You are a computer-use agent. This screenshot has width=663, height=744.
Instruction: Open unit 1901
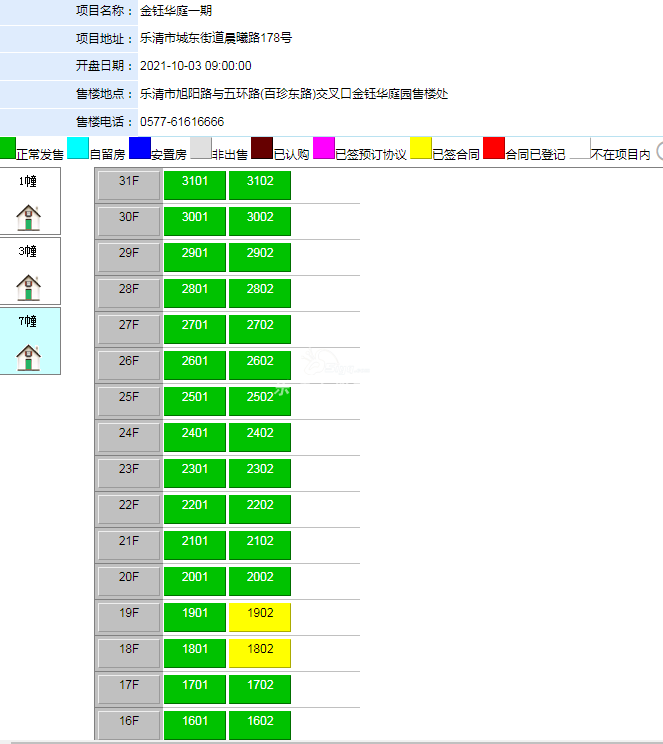tap(195, 618)
